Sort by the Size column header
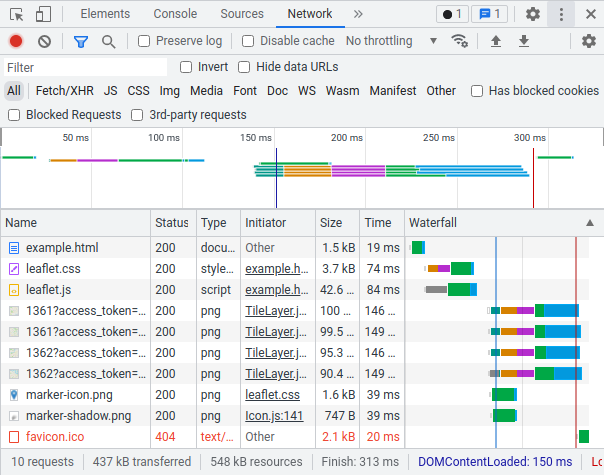The width and height of the screenshot is (604, 475). point(337,223)
